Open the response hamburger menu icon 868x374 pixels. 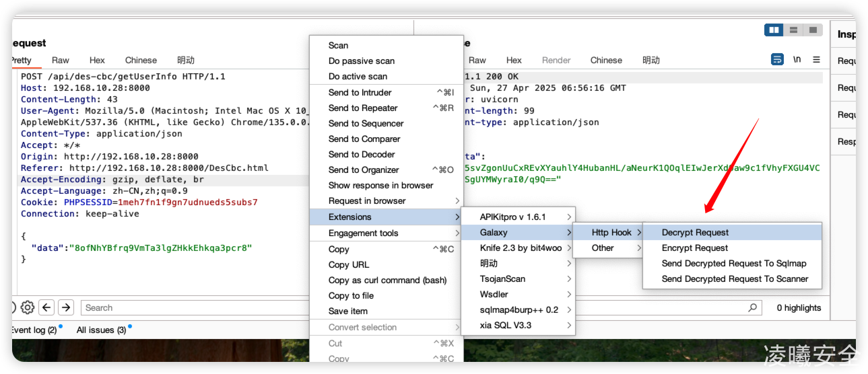(816, 60)
